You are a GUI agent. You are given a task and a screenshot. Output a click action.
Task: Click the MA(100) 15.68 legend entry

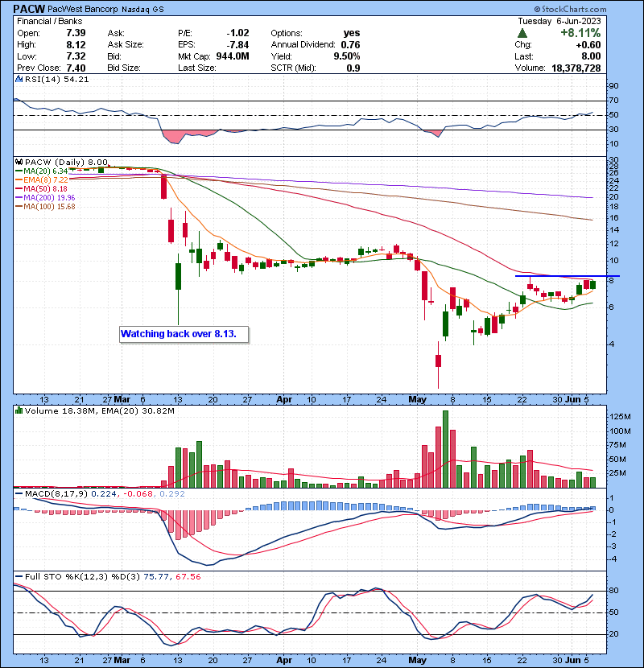point(49,207)
